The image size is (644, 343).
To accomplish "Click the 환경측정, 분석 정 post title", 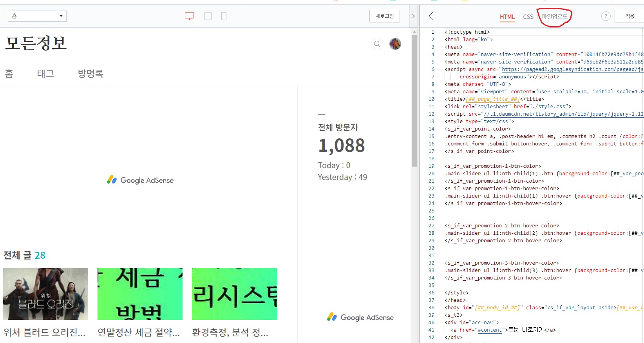I will [230, 332].
